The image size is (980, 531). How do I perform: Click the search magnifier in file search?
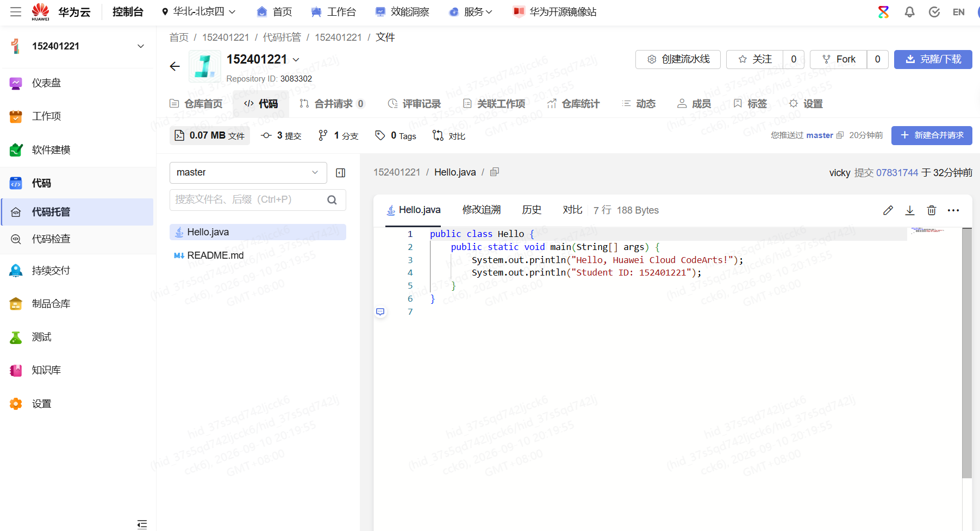[x=332, y=200]
